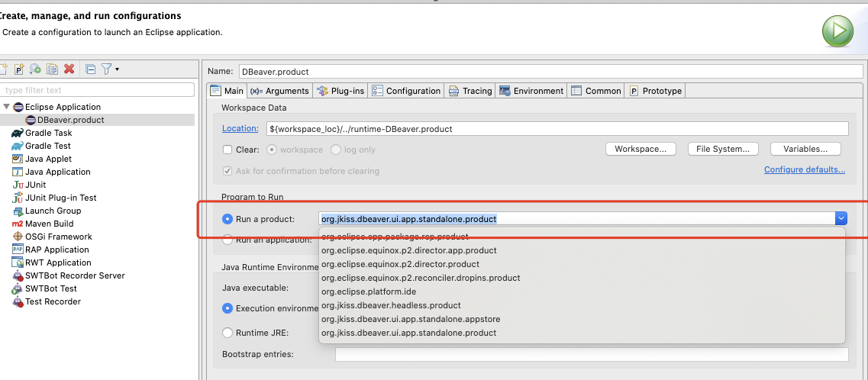
Task: Select the log only radio option
Action: (x=335, y=150)
